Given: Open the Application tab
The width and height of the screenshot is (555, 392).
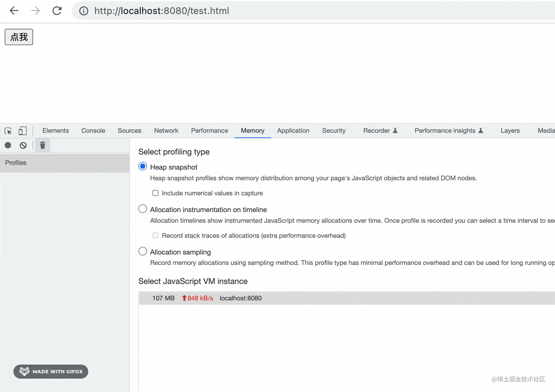Looking at the screenshot, I should click(x=293, y=131).
